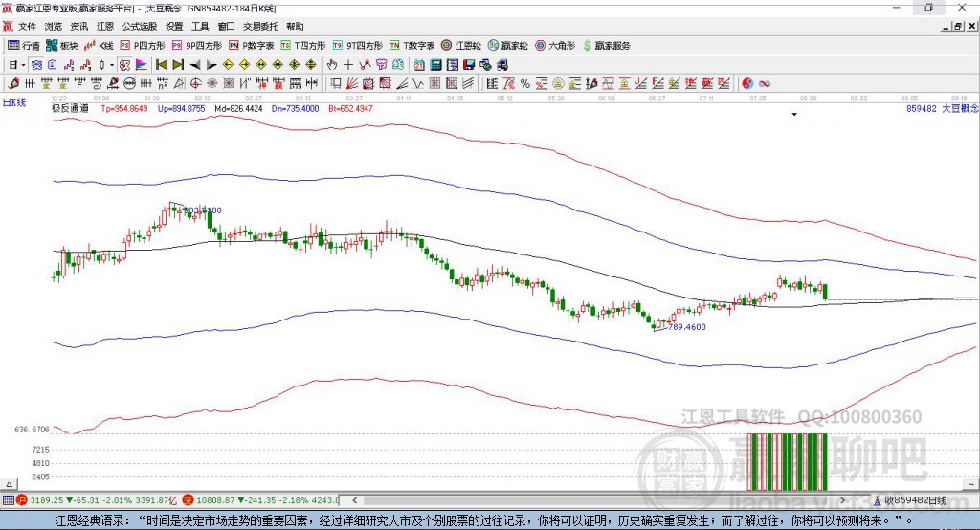Open 赢家服务 service button
The height and width of the screenshot is (530, 980).
click(606, 46)
